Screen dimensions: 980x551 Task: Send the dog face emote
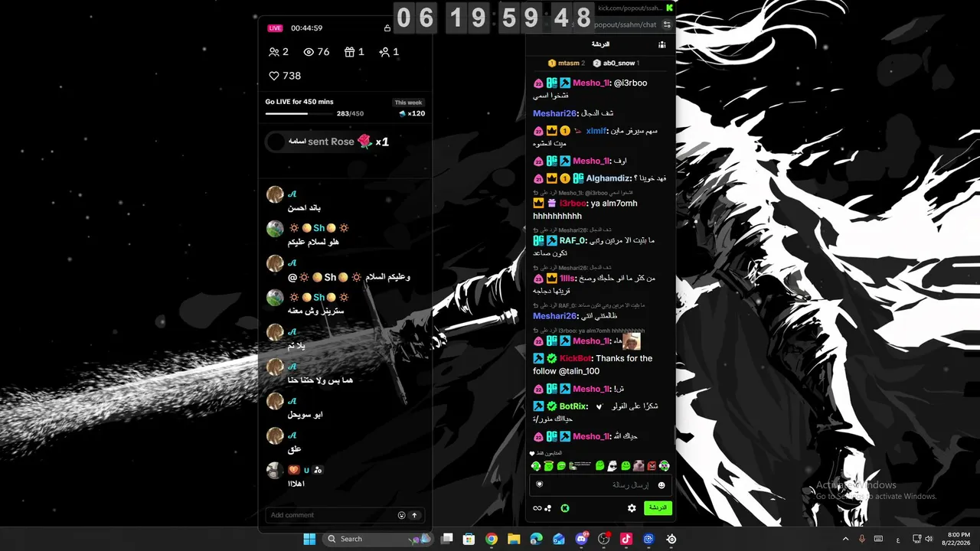[x=639, y=465]
